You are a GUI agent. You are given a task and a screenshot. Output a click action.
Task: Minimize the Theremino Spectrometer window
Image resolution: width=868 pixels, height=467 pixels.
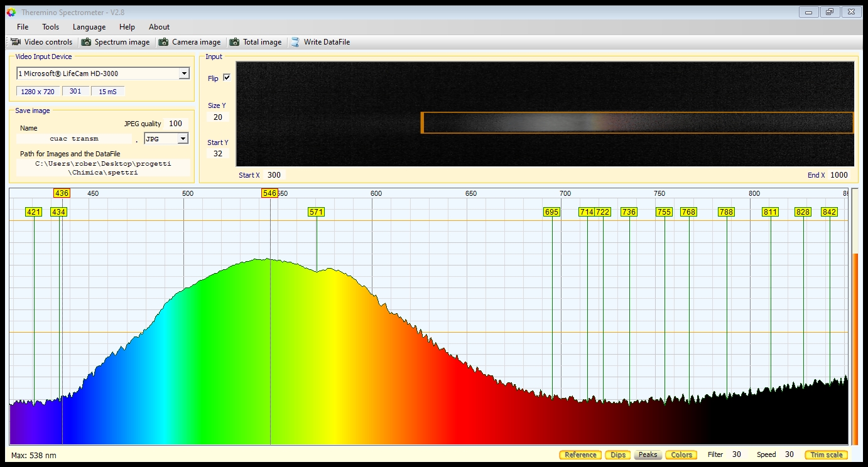tap(808, 12)
